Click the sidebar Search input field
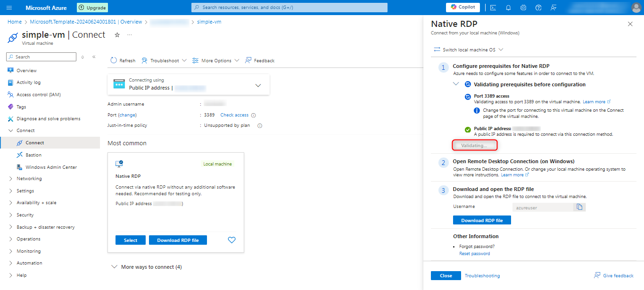This screenshot has width=644, height=290. [41, 57]
